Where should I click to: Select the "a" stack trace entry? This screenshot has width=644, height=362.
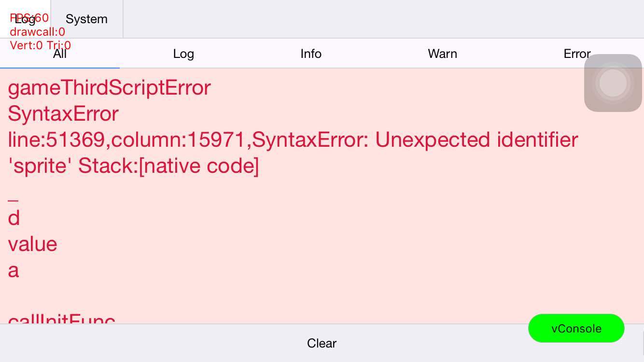(x=14, y=270)
